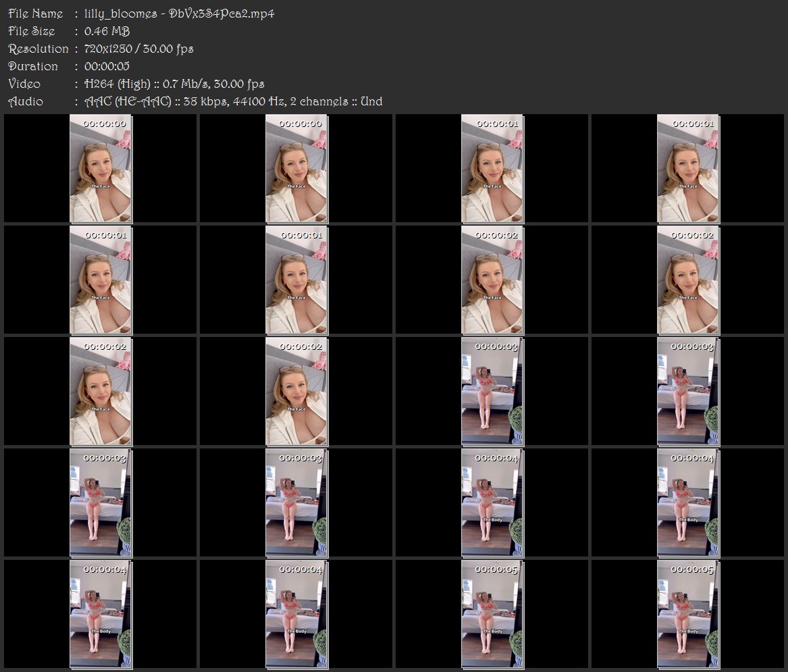Open the second frame stamped 00:00:00

(296, 168)
